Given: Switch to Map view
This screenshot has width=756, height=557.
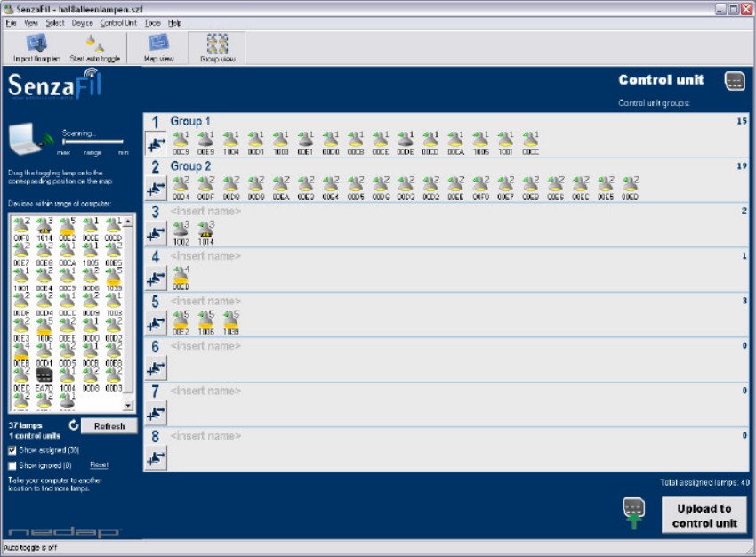Looking at the screenshot, I should tap(158, 48).
